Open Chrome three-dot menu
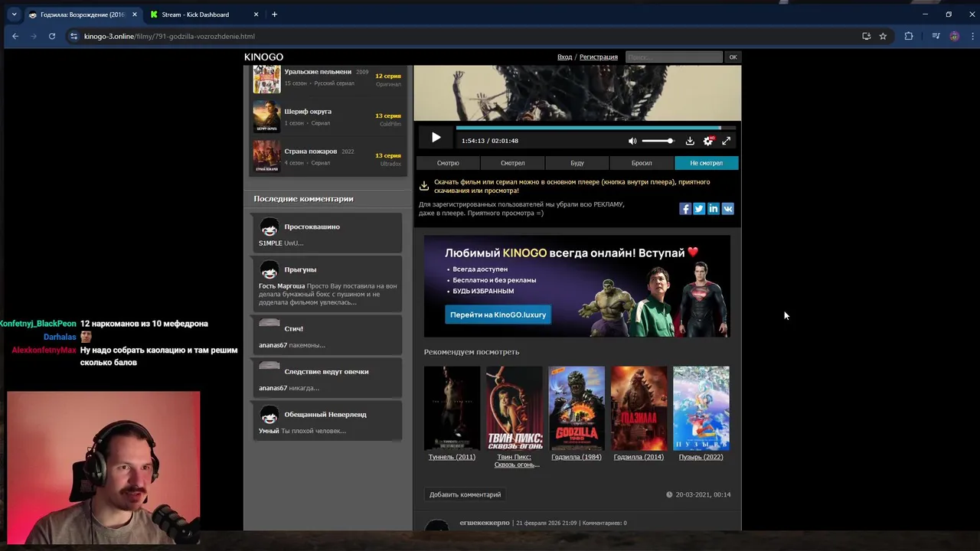This screenshot has width=980, height=551. (973, 36)
